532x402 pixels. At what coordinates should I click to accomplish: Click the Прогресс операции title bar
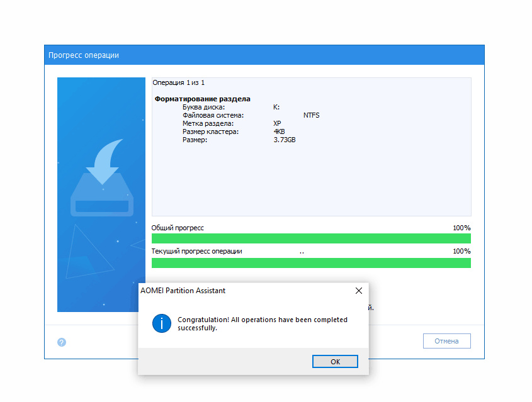click(264, 55)
